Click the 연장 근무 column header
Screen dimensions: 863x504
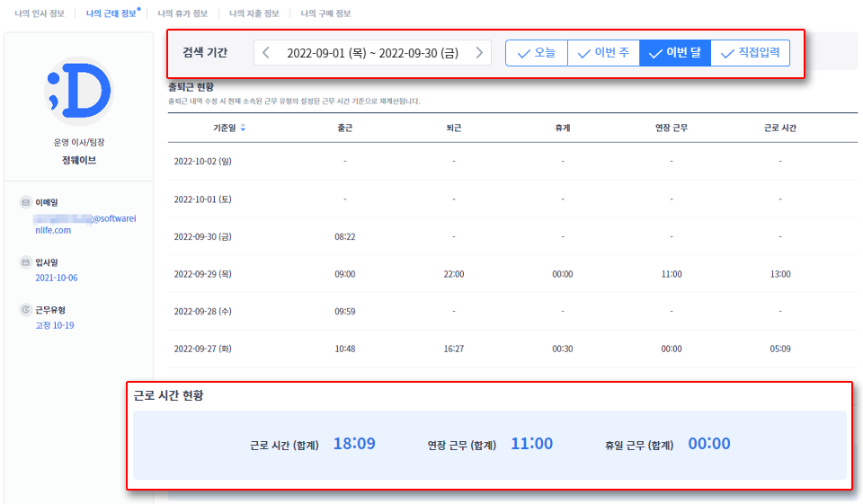[x=672, y=128]
